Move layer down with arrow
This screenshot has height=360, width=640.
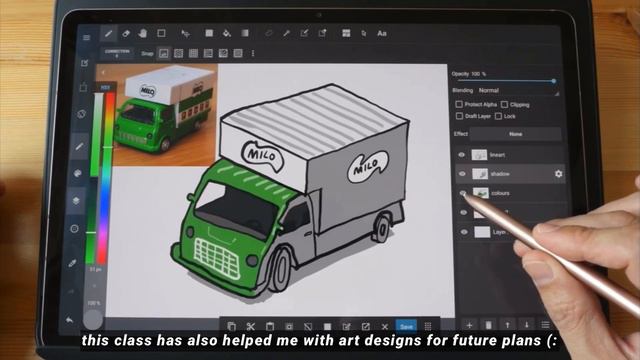[527, 325]
